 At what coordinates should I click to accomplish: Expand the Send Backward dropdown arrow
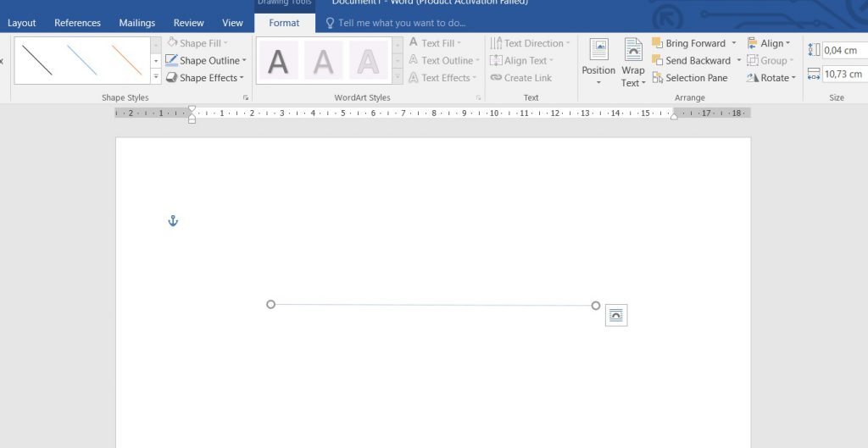[x=738, y=60]
